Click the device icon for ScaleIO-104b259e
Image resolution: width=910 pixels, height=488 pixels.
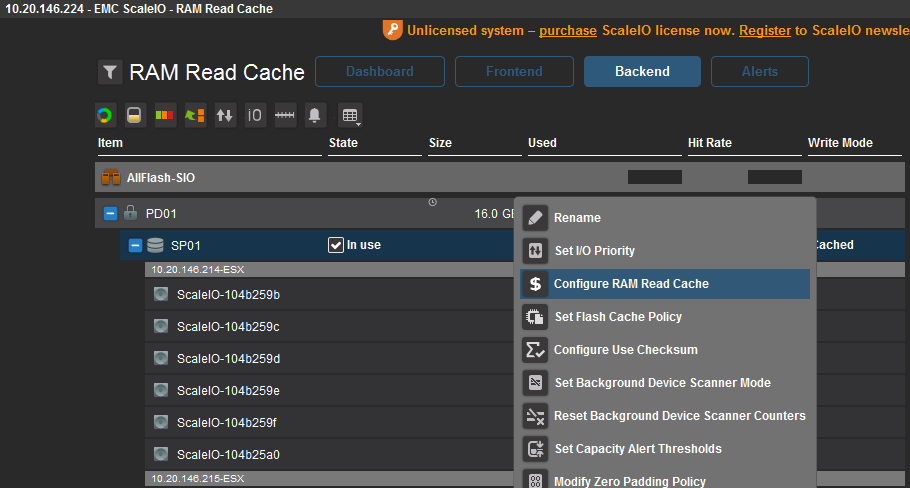pyautogui.click(x=161, y=390)
